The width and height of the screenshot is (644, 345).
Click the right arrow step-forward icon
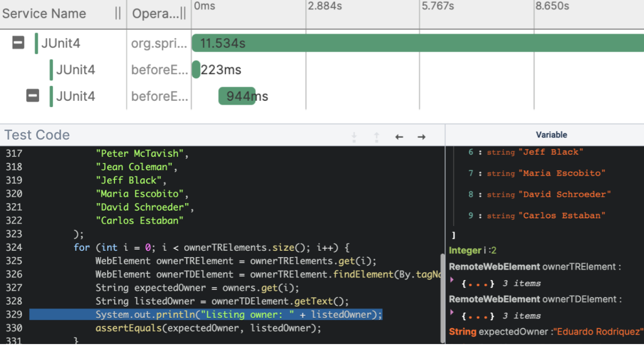[421, 137]
